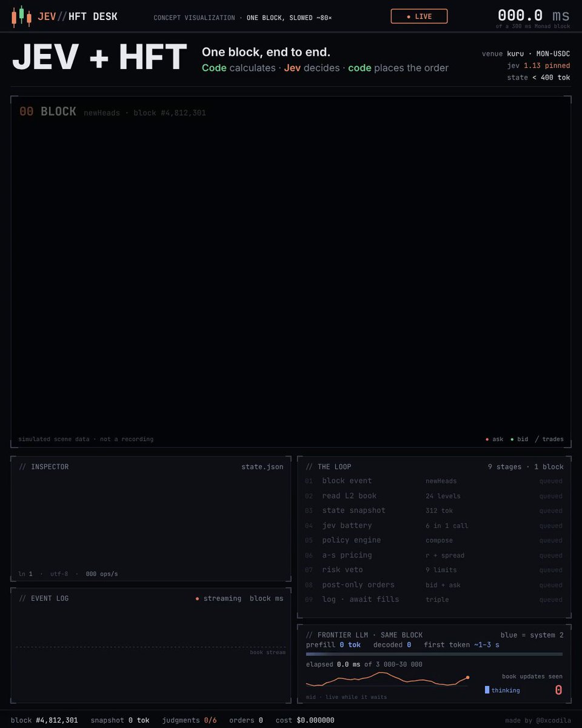Screen dimensions: 582x728
Task: Click the judgments 0/6 status entry
Action: pos(189,720)
